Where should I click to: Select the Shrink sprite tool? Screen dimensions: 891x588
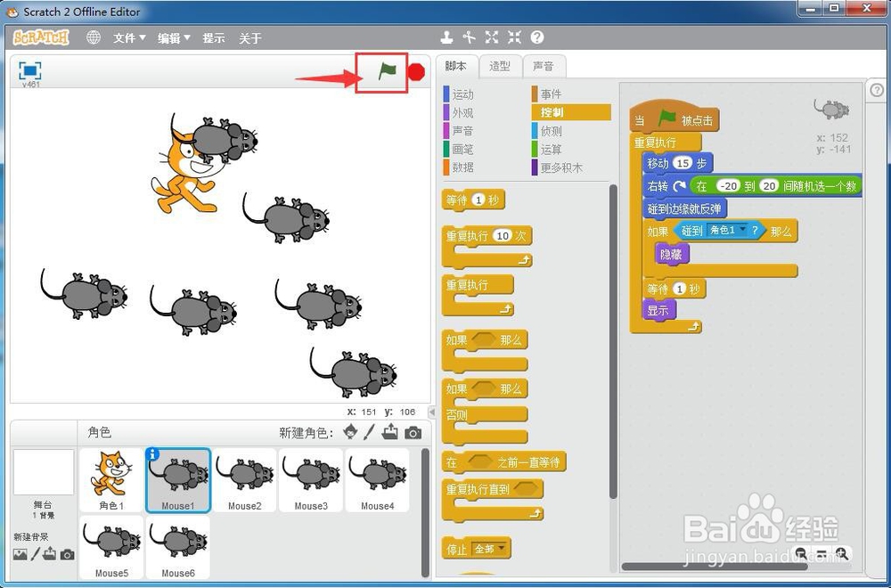pos(514,37)
